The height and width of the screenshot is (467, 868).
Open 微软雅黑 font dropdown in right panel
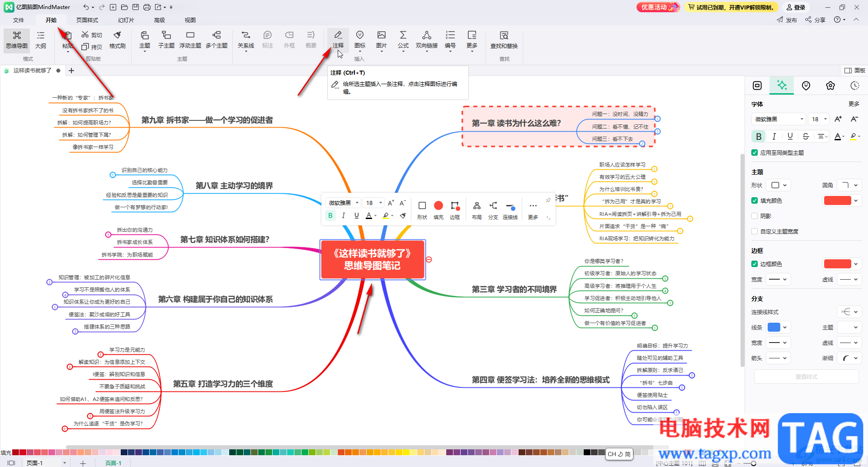pyautogui.click(x=778, y=119)
